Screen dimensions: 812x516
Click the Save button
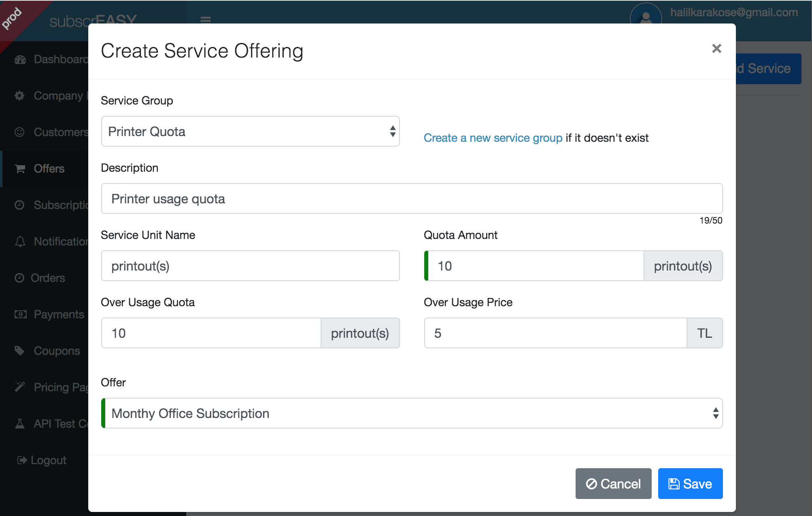point(690,484)
